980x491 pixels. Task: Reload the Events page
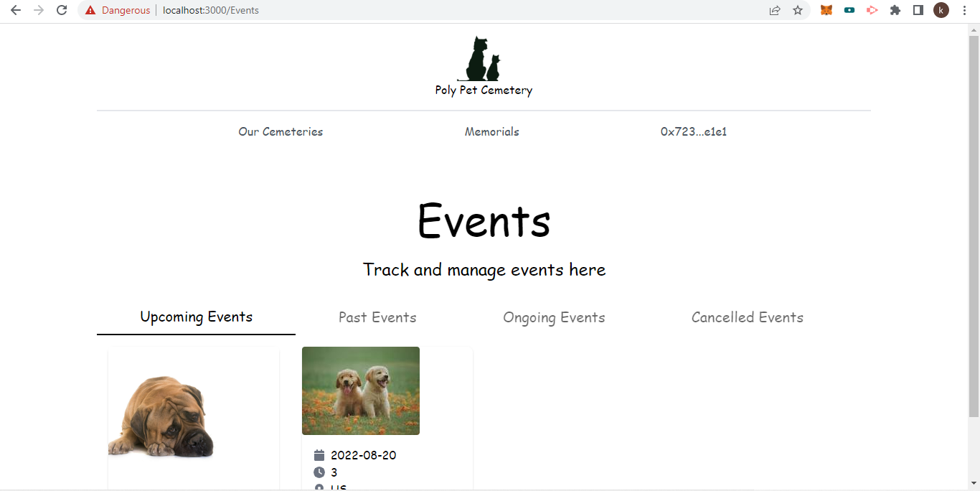62,10
